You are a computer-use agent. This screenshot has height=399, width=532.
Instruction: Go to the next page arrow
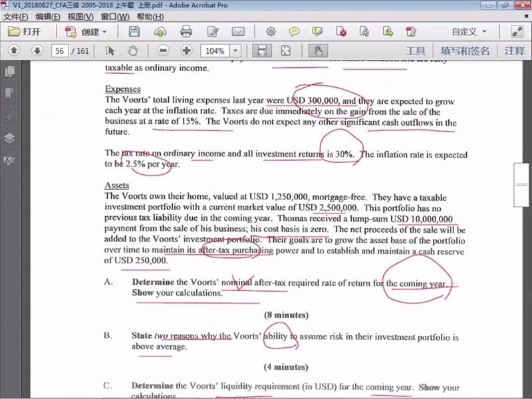37,51
